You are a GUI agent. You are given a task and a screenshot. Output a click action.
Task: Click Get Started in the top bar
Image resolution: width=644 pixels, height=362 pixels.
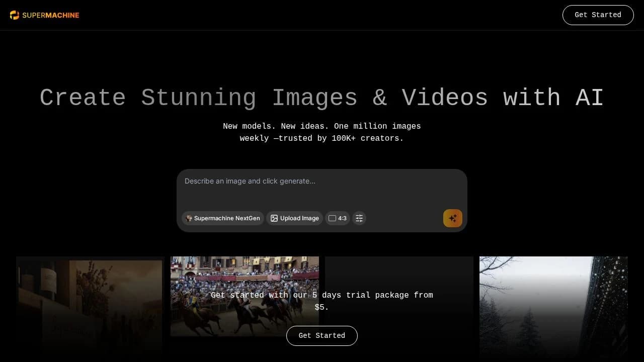click(x=598, y=15)
